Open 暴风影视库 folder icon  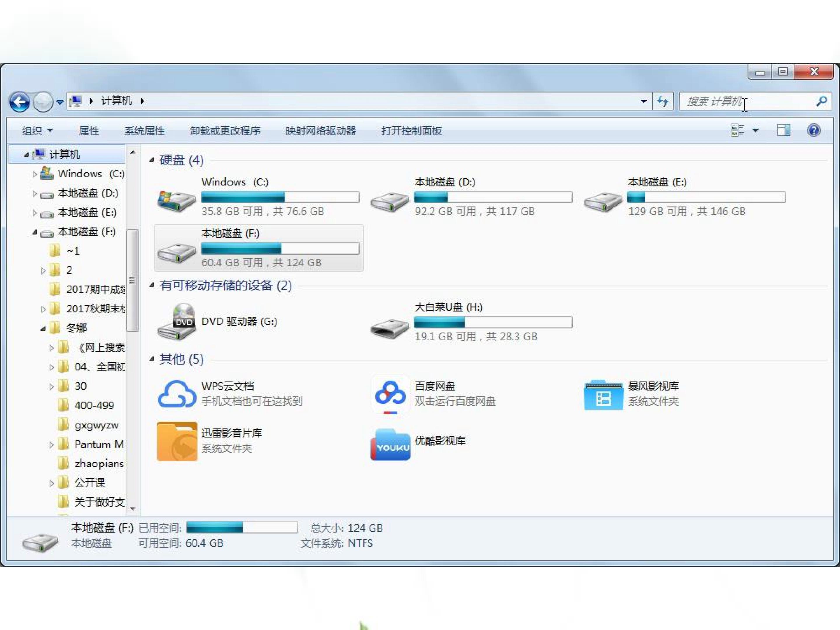[x=603, y=395]
